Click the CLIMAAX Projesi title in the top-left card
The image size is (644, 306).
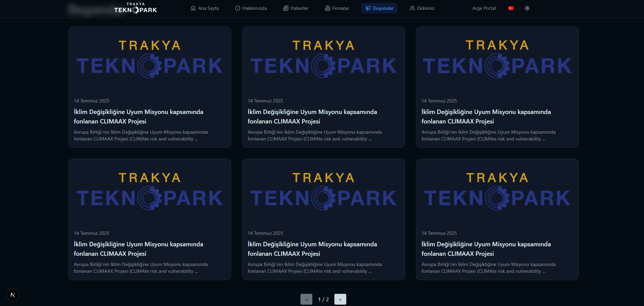(x=139, y=116)
